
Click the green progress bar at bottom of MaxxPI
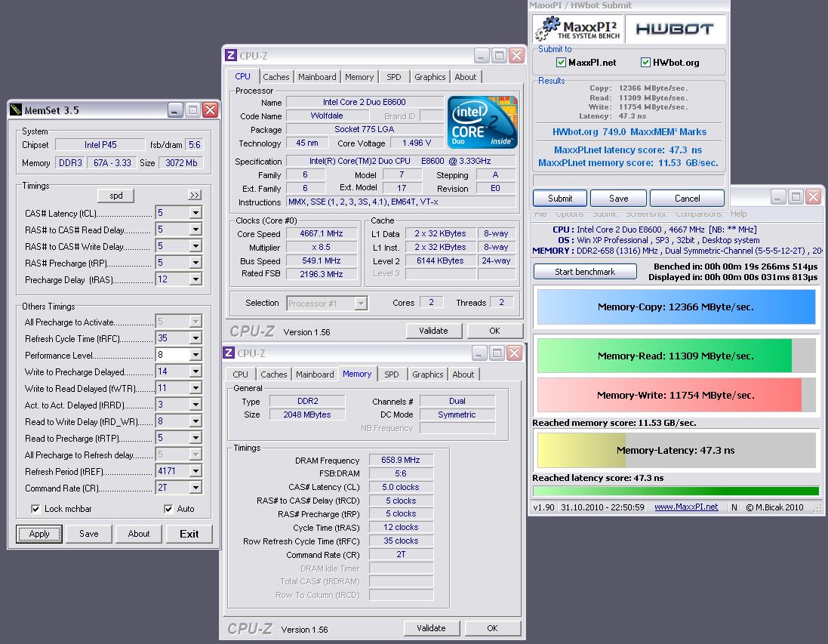point(676,491)
